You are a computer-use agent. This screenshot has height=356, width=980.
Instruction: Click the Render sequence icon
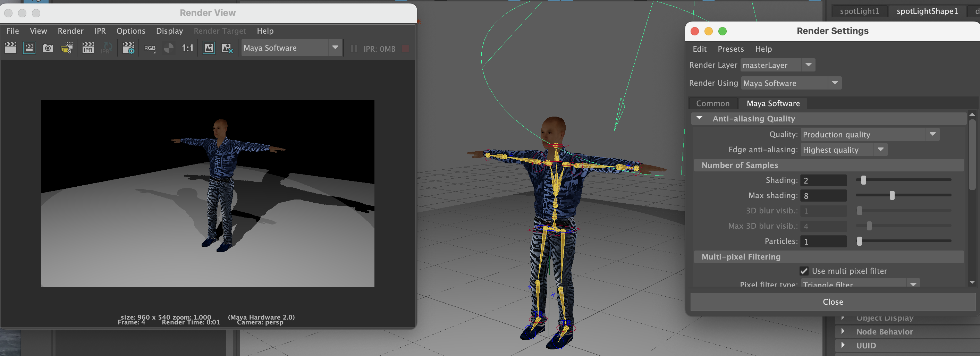coord(67,48)
